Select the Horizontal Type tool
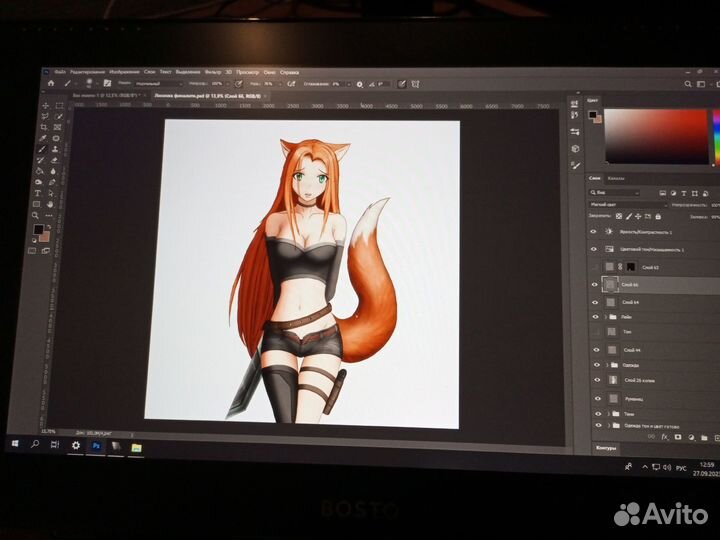Viewport: 720px width, 540px height. point(38,193)
